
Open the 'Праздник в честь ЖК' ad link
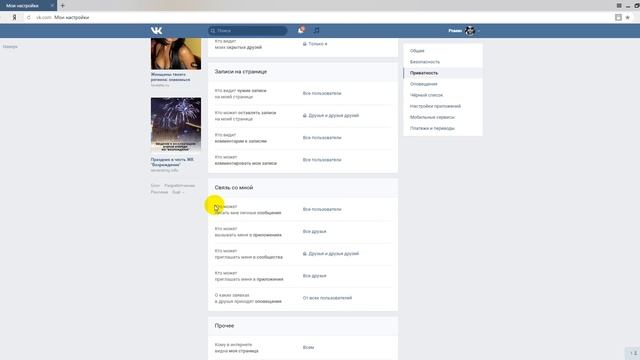coord(172,162)
